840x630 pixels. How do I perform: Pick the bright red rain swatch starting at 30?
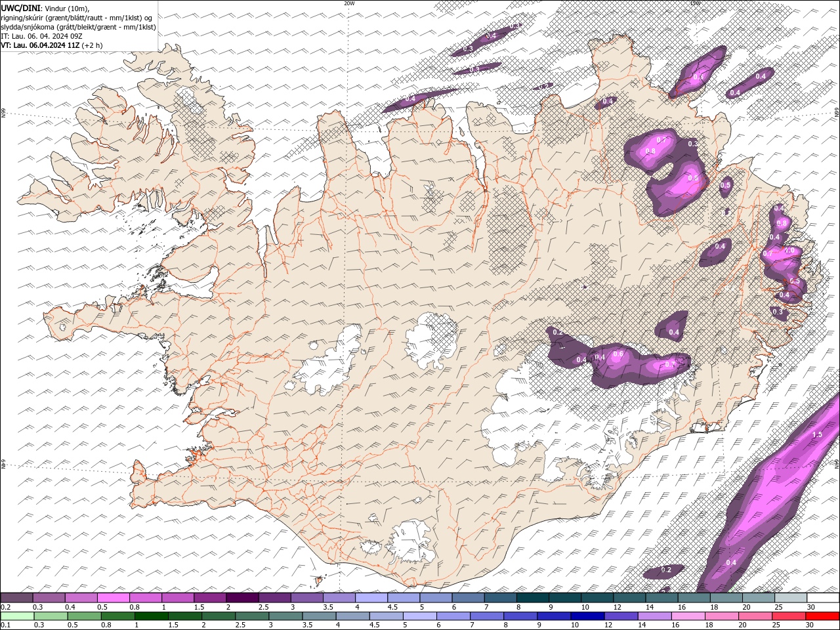pos(822,616)
